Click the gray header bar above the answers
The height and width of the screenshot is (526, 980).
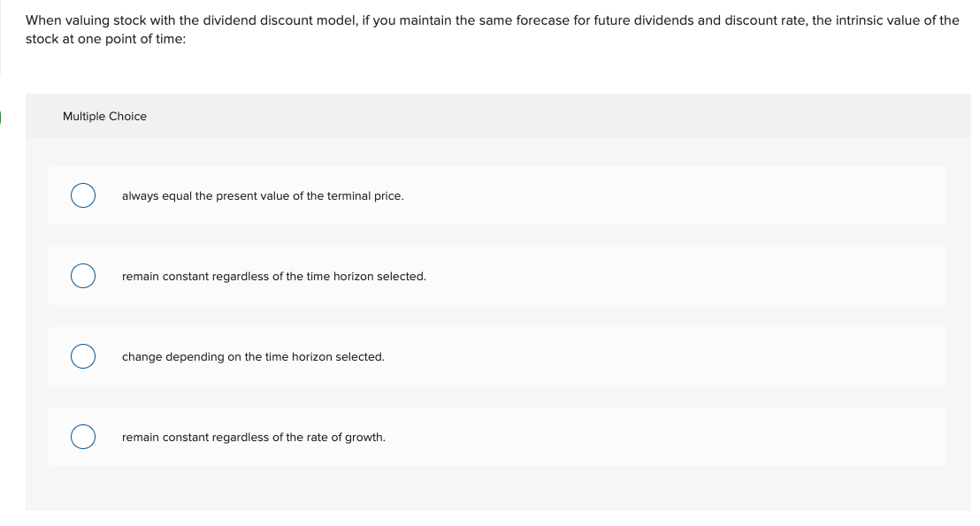point(497,116)
